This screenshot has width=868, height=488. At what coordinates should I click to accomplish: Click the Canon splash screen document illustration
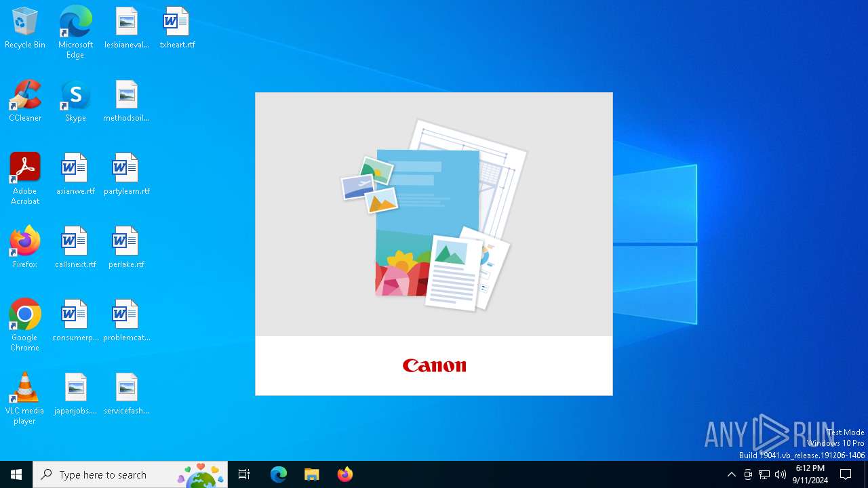[x=434, y=216]
